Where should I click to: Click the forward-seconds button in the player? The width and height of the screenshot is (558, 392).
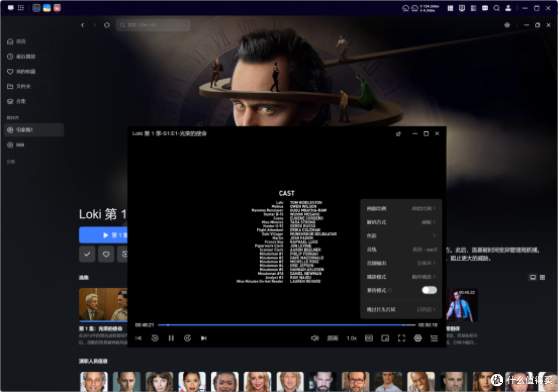188,338
